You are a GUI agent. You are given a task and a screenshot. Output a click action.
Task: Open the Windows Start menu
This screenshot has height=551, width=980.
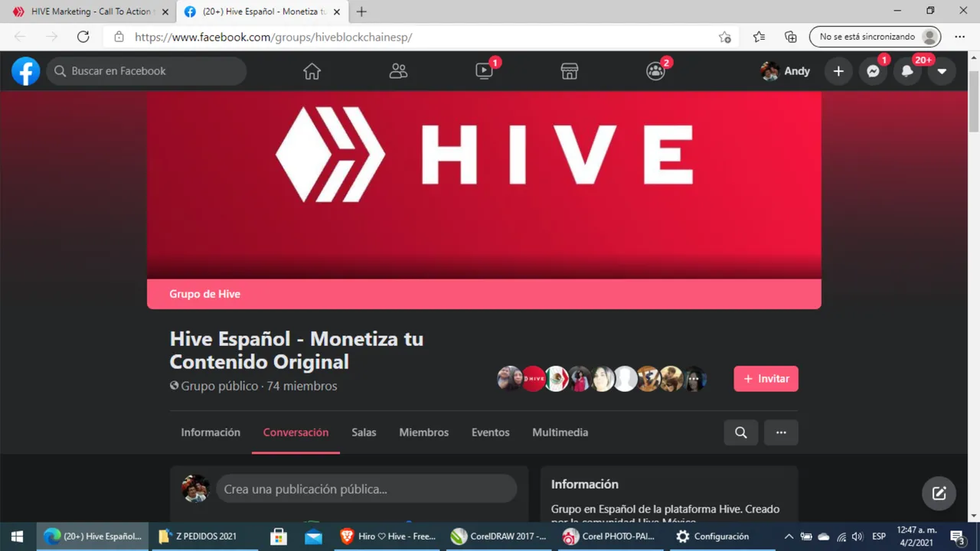18,536
